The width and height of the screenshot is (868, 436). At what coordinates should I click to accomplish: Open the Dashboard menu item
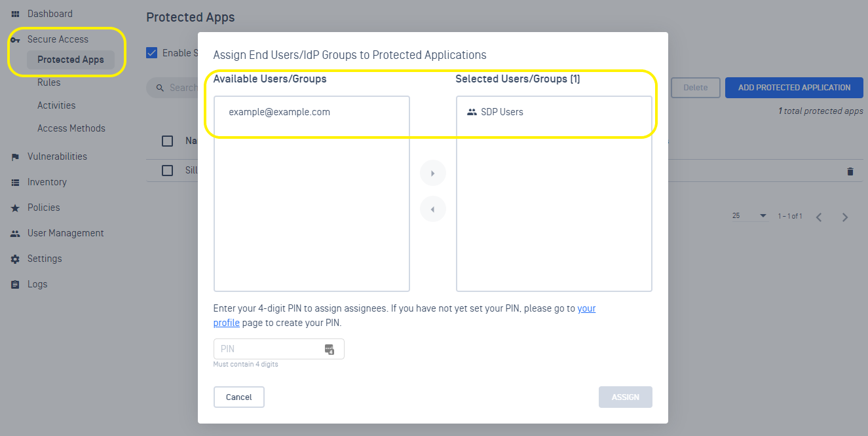pyautogui.click(x=50, y=14)
